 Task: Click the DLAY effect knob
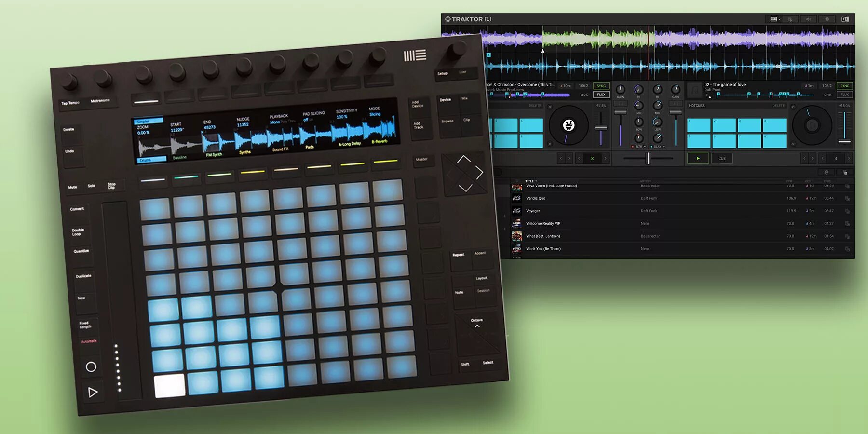coord(657,138)
